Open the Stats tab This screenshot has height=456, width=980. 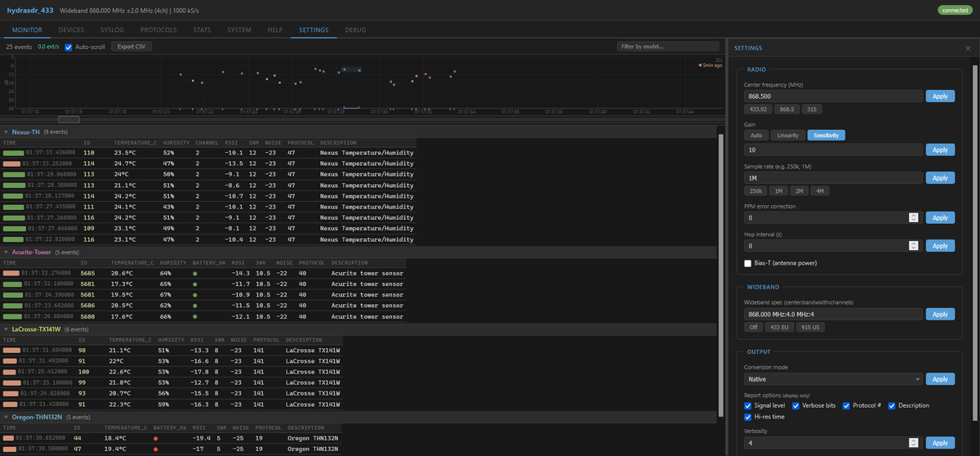click(x=202, y=30)
